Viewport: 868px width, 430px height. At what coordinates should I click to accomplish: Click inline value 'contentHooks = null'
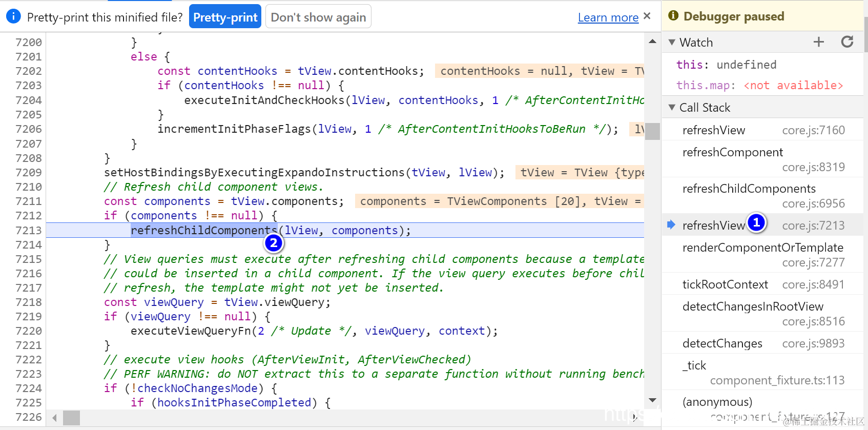tap(504, 71)
